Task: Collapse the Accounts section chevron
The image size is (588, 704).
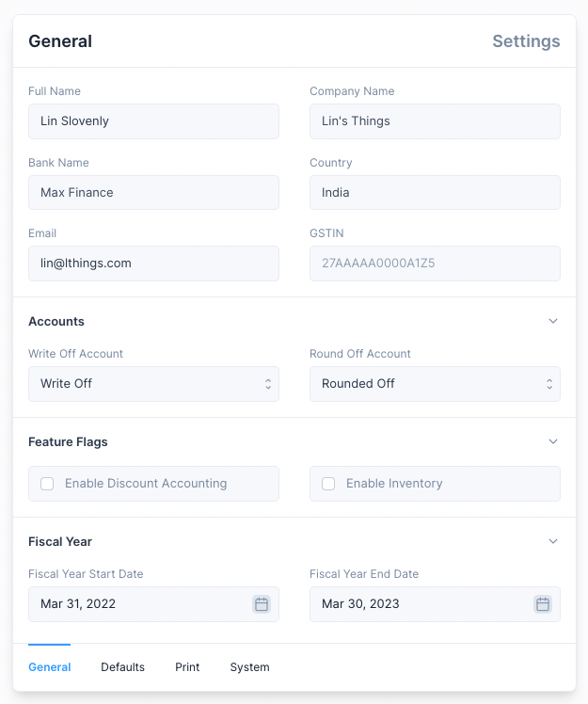Action: coord(553,321)
